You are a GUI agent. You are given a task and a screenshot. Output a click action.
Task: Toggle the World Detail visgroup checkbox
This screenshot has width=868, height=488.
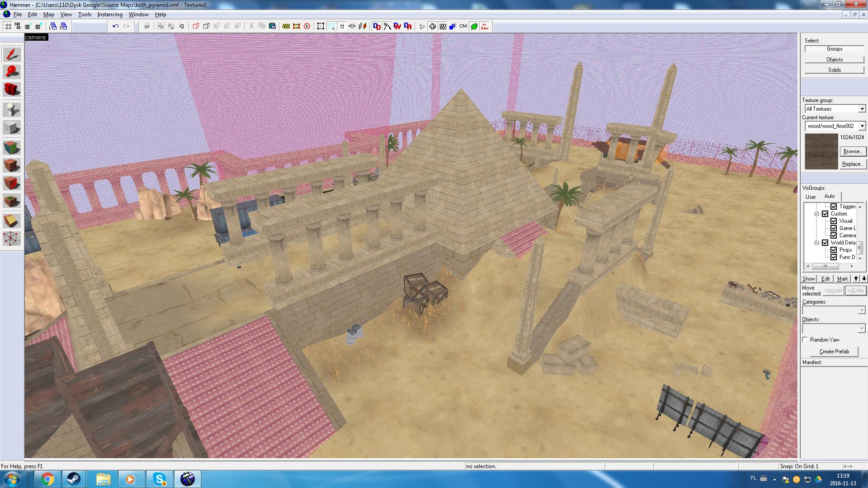825,243
